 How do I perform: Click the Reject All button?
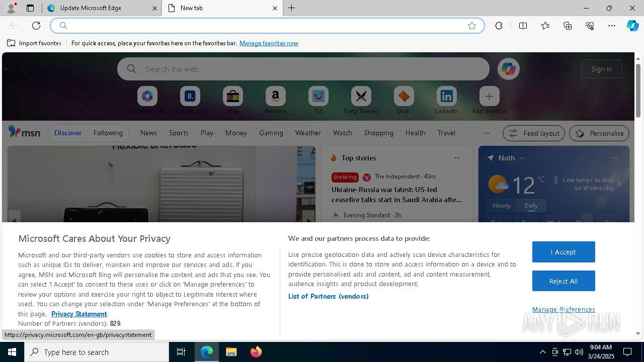point(563,281)
